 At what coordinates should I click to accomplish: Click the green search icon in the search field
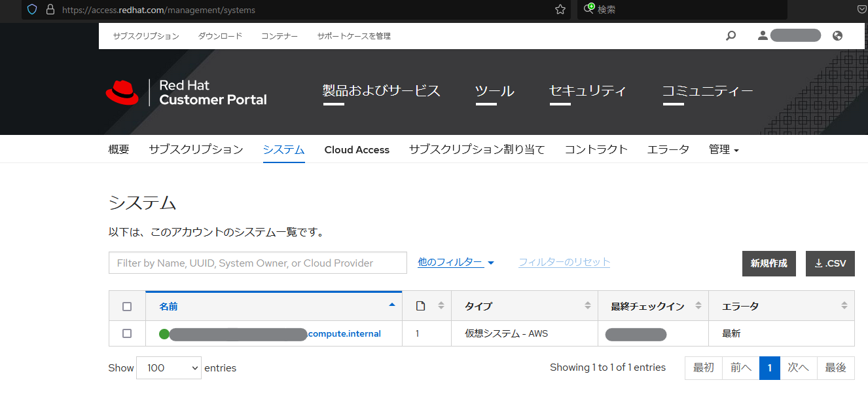[x=588, y=9]
